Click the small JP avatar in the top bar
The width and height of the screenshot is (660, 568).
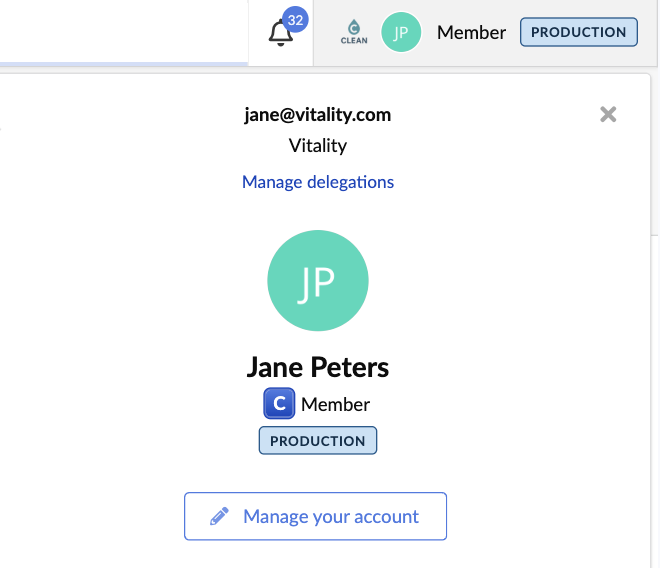pyautogui.click(x=401, y=32)
